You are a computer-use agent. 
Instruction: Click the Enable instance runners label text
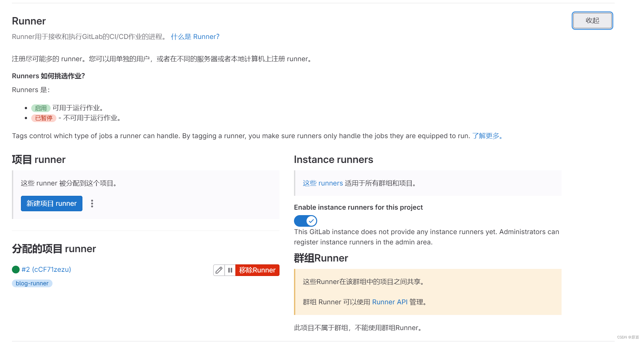click(358, 207)
